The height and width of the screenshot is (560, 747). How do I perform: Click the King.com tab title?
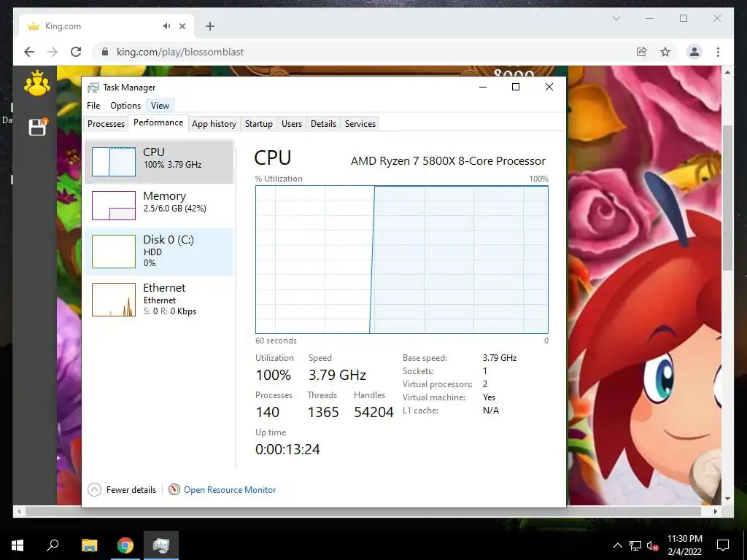click(x=63, y=26)
